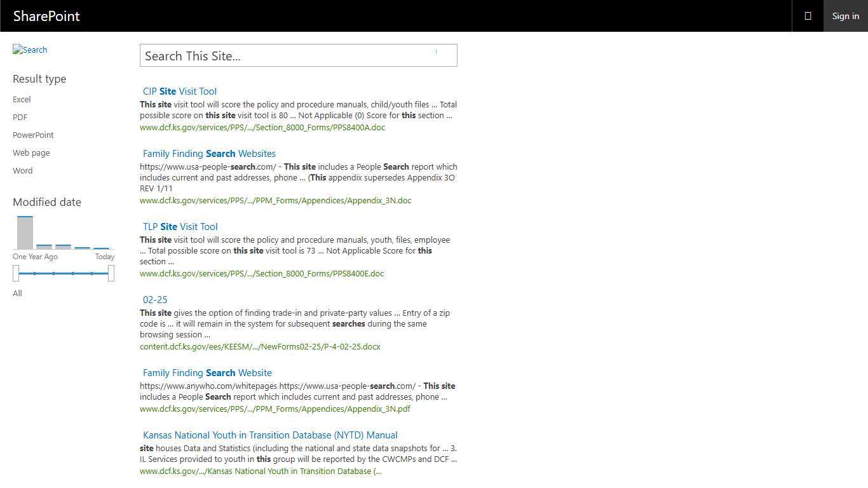Click the SharePoint brand title
The width and height of the screenshot is (868, 488).
pyautogui.click(x=46, y=16)
